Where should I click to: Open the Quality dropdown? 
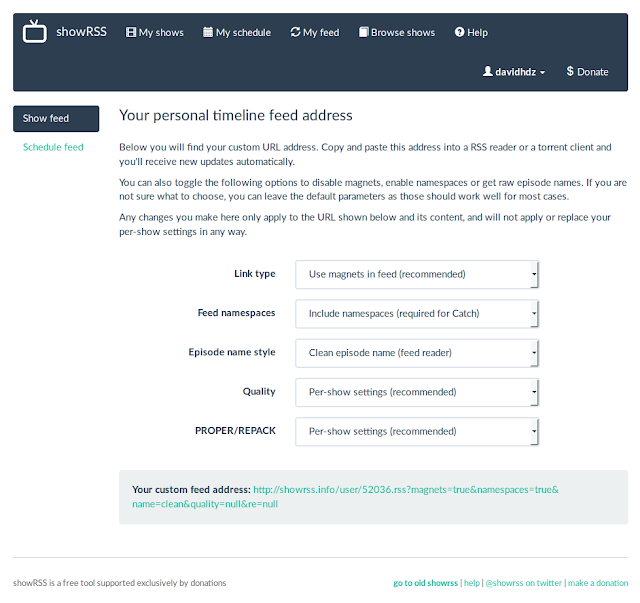click(417, 392)
